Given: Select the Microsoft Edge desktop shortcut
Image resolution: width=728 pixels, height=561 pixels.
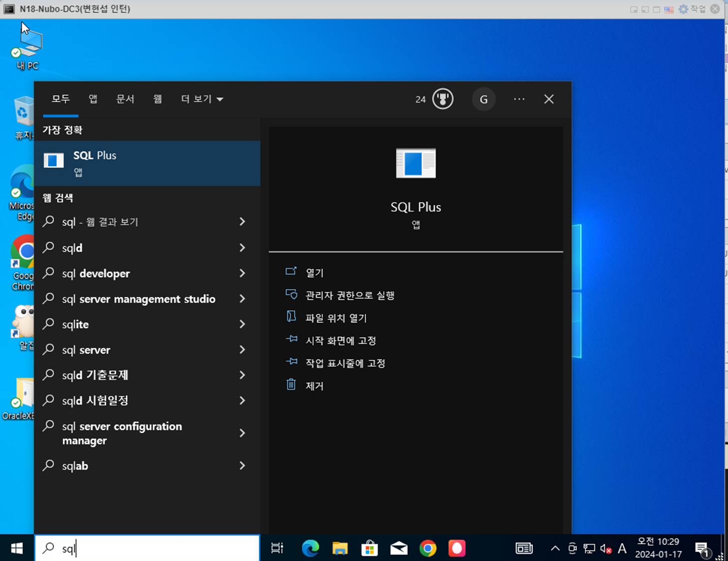Looking at the screenshot, I should [x=22, y=192].
